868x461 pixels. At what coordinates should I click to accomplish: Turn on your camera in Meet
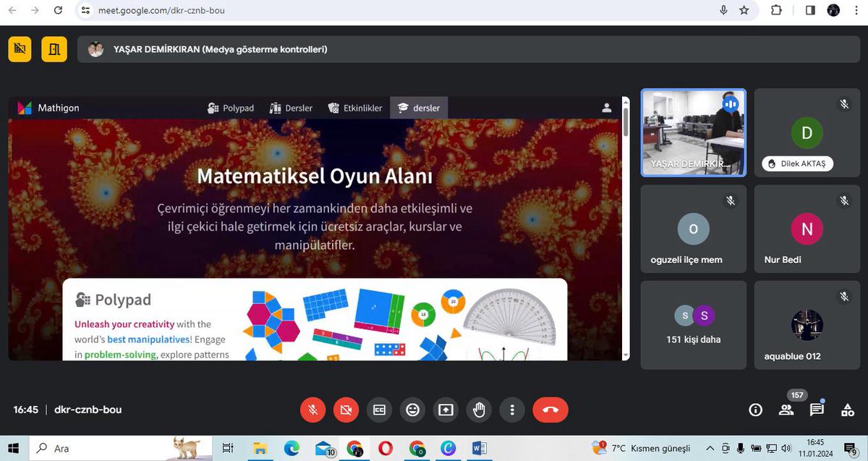(346, 410)
